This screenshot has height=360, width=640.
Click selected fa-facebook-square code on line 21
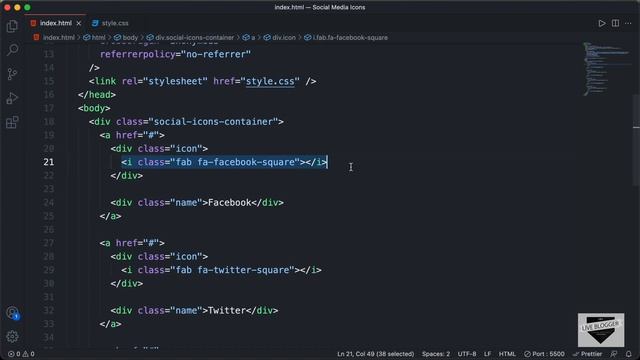[224, 162]
